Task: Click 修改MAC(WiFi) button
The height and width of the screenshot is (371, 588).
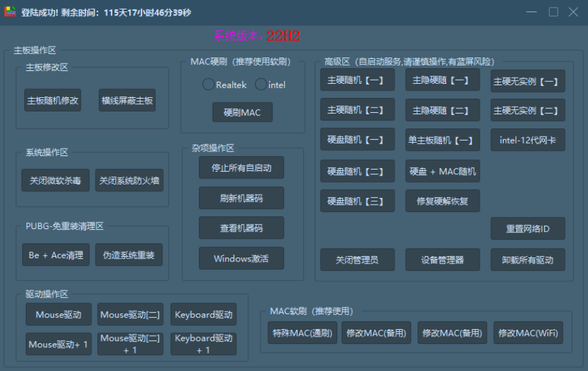Action: point(528,332)
